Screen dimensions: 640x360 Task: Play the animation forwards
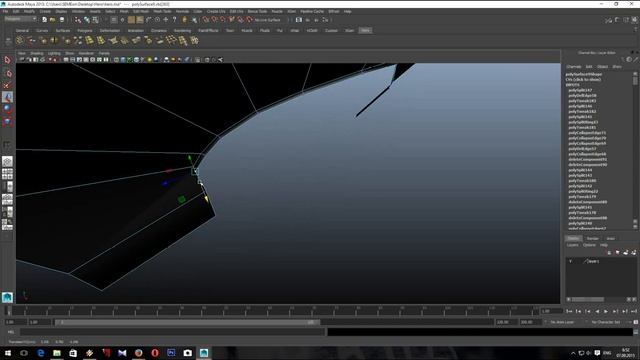click(606, 311)
